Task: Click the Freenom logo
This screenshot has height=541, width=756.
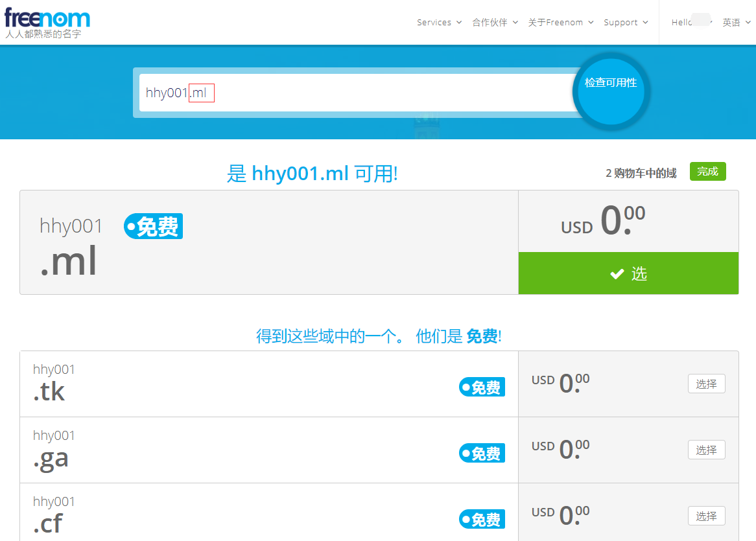Action: pos(47,18)
